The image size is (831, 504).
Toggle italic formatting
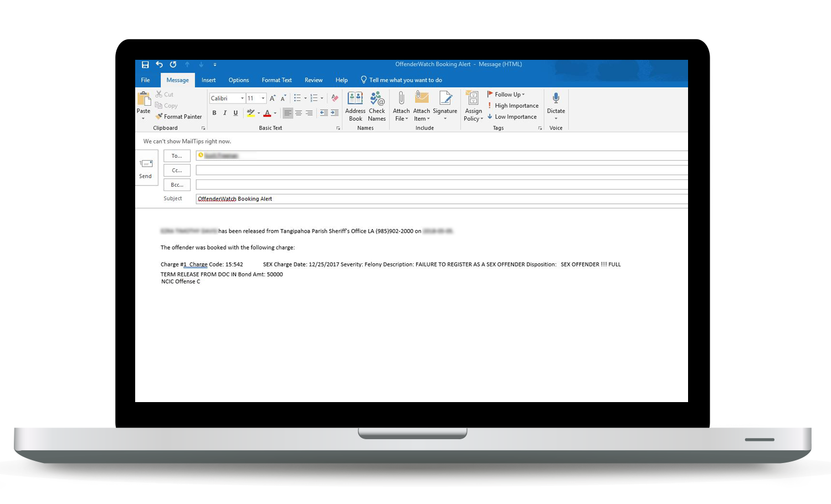(225, 113)
